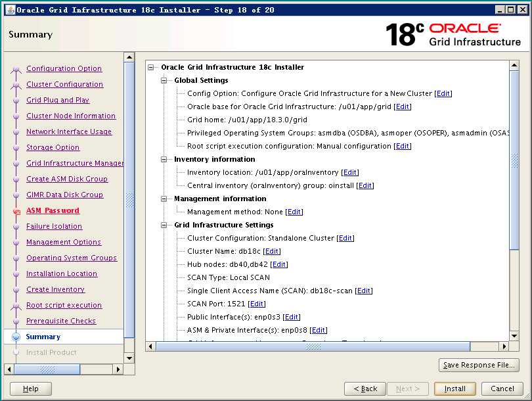Edit the Single Client Access Name
Viewport: 532px width, 401px height.
click(364, 291)
